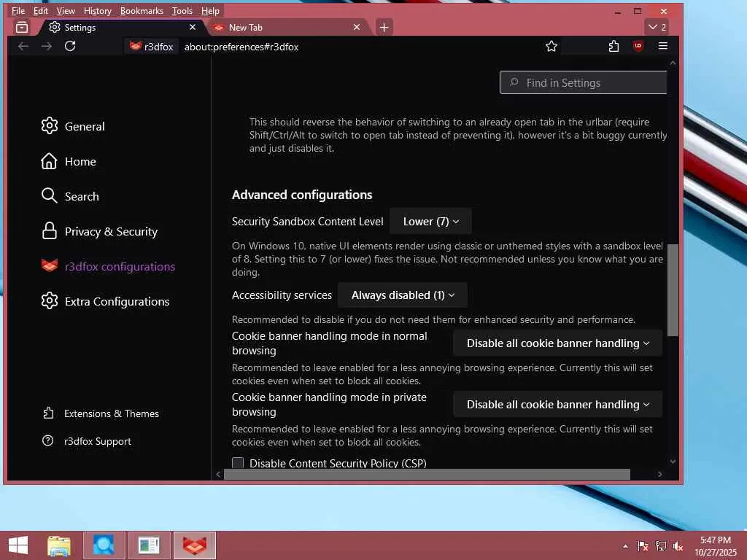Open Privacy & Security settings

[x=99, y=231]
